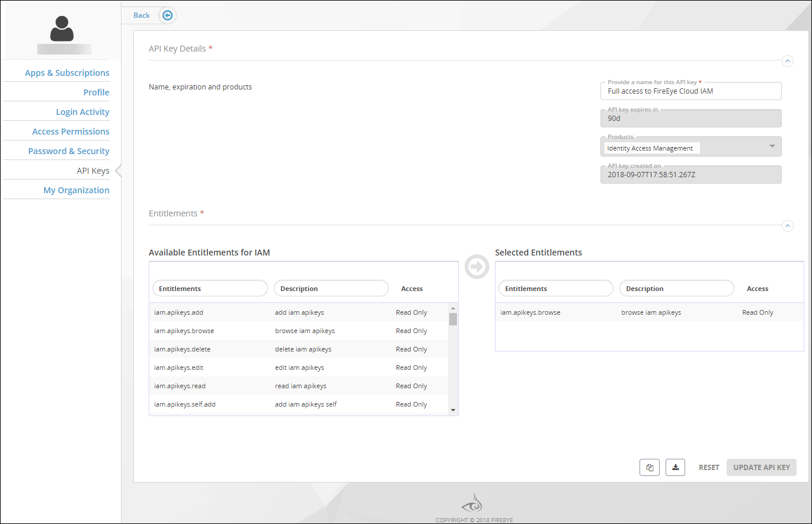
Task: Open My Organization page
Action: coord(76,190)
